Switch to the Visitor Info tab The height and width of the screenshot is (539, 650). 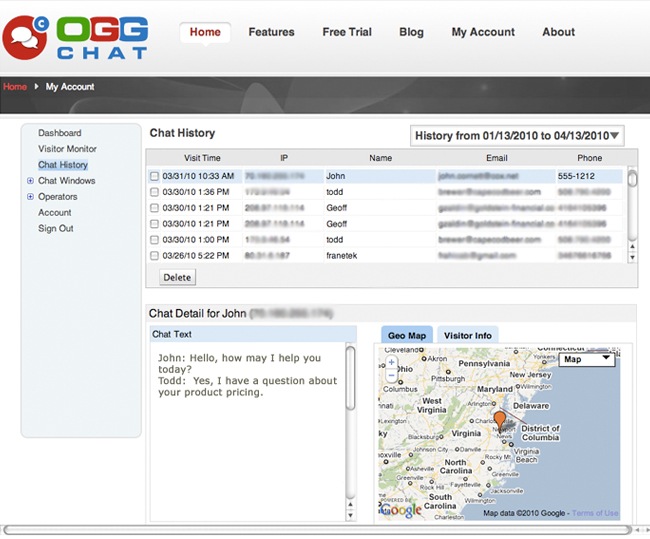tap(467, 337)
